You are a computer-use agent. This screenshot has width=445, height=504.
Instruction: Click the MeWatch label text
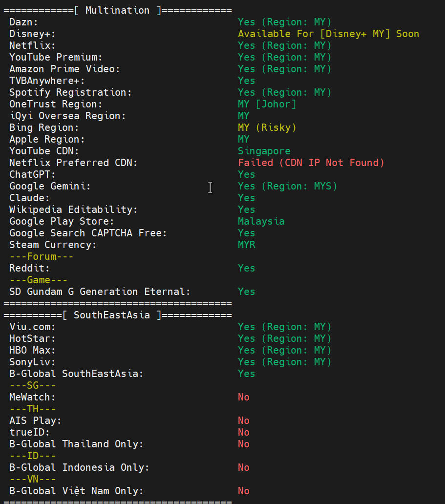tap(32, 397)
